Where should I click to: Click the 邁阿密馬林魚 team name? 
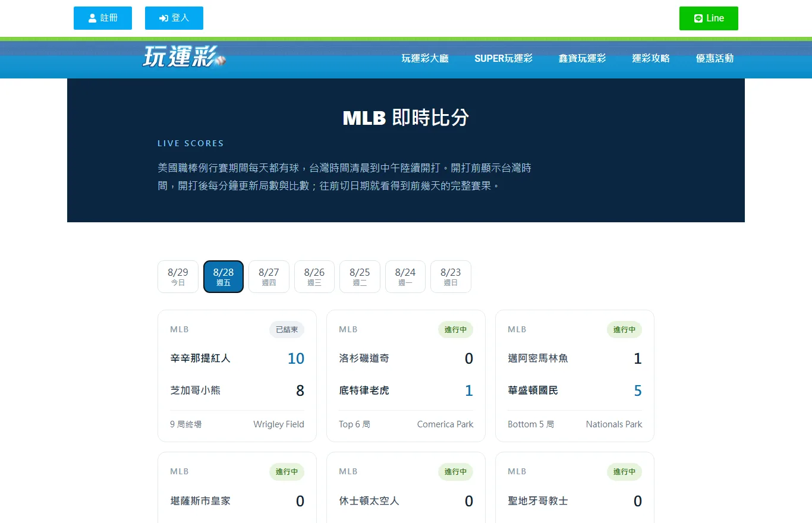click(x=538, y=358)
